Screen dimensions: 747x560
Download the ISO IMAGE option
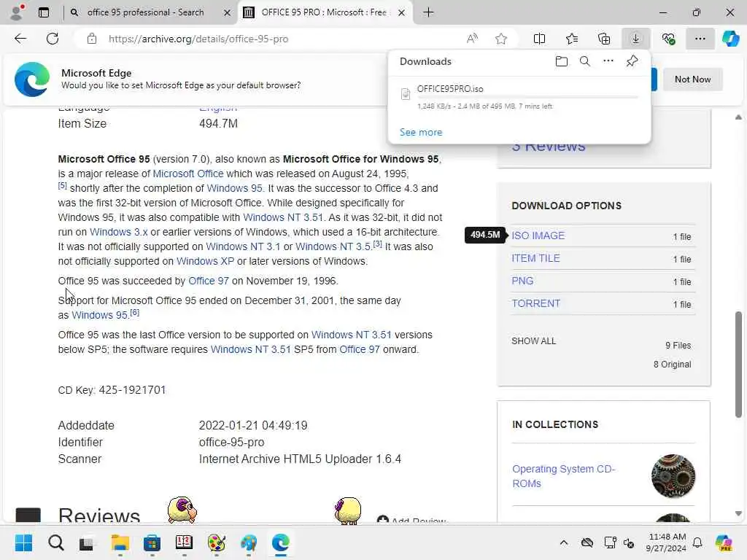pos(538,236)
